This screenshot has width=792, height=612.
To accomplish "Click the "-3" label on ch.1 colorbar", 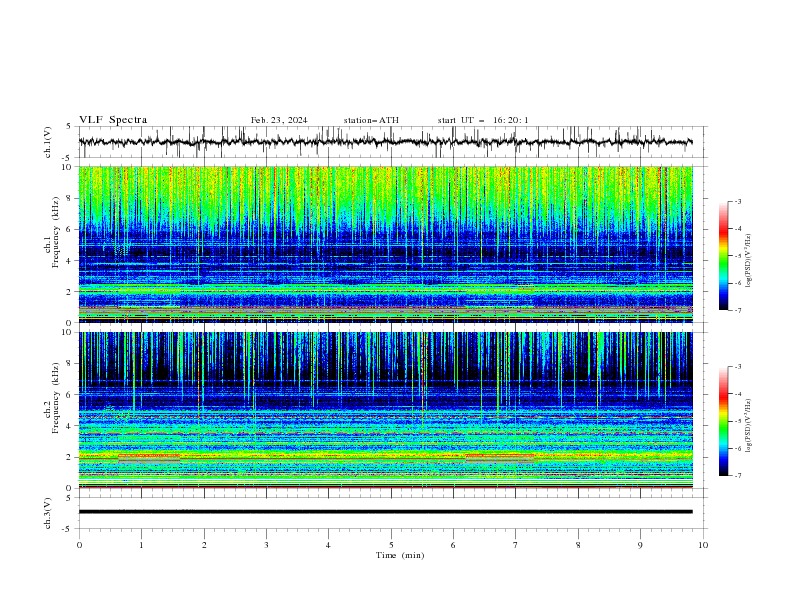I will pyautogui.click(x=737, y=201).
